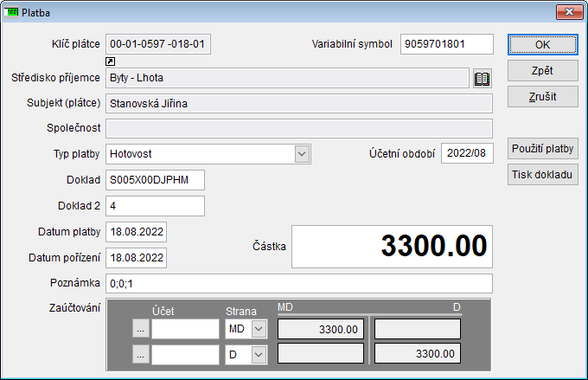The width and height of the screenshot is (588, 380).
Task: Open the book lookup icon beside Středisko příjemce
Action: point(483,78)
